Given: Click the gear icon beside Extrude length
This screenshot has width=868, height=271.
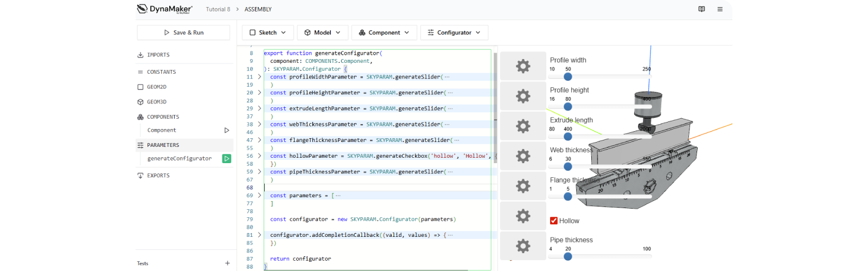Looking at the screenshot, I should pyautogui.click(x=523, y=126).
